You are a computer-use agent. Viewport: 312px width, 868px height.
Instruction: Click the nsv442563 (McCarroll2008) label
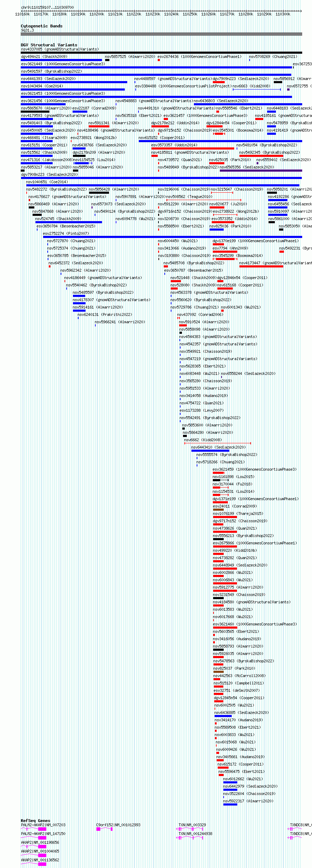[240, 676]
